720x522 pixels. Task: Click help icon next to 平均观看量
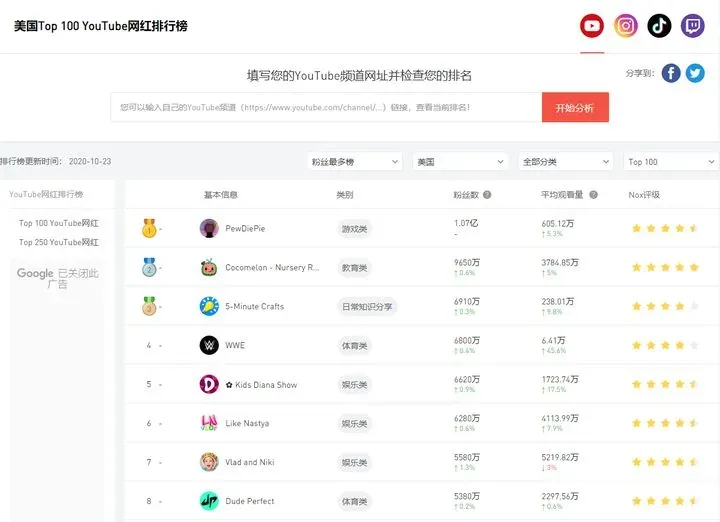coord(593,195)
